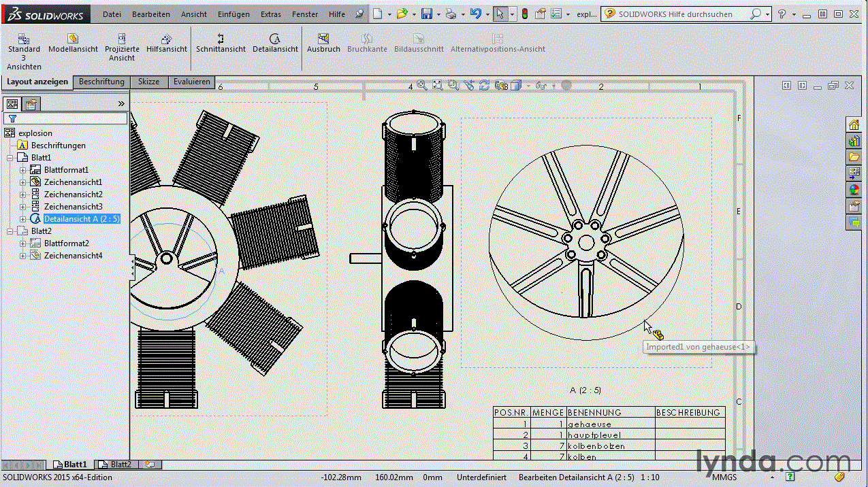Screen dimensions: 868x487
Task: Open the File Explorer task pane tab
Action: (x=854, y=157)
